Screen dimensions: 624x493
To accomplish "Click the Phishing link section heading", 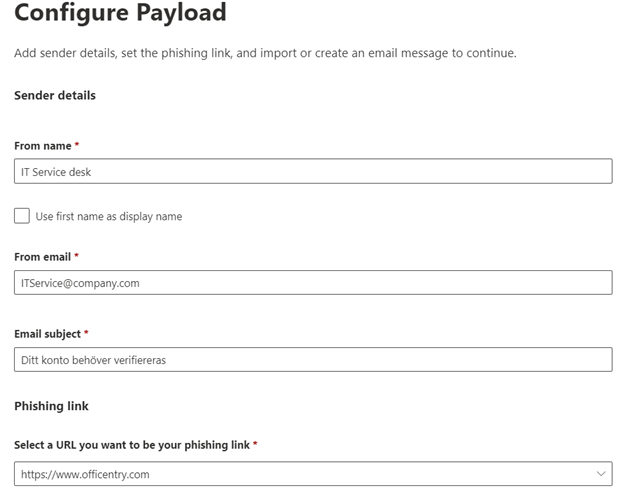I will click(51, 406).
